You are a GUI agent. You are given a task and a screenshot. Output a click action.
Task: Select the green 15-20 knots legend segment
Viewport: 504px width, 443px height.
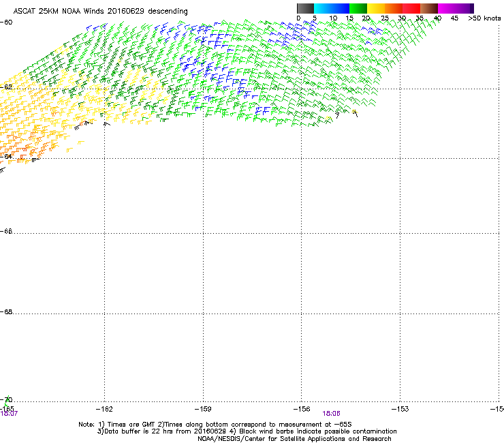pyautogui.click(x=358, y=8)
